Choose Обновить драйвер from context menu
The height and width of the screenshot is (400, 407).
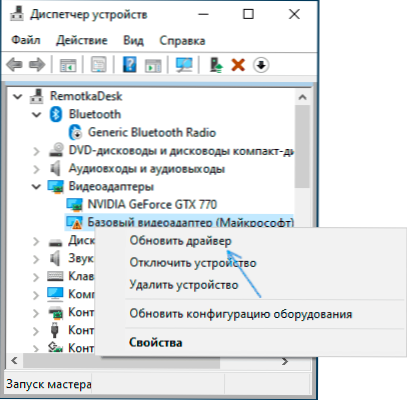tap(180, 241)
